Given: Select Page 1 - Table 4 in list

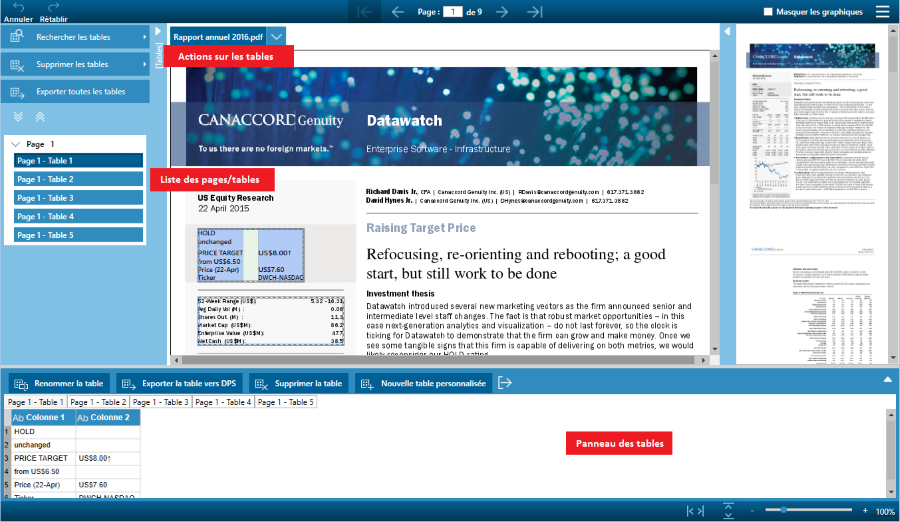Looking at the screenshot, I should (x=78, y=216).
